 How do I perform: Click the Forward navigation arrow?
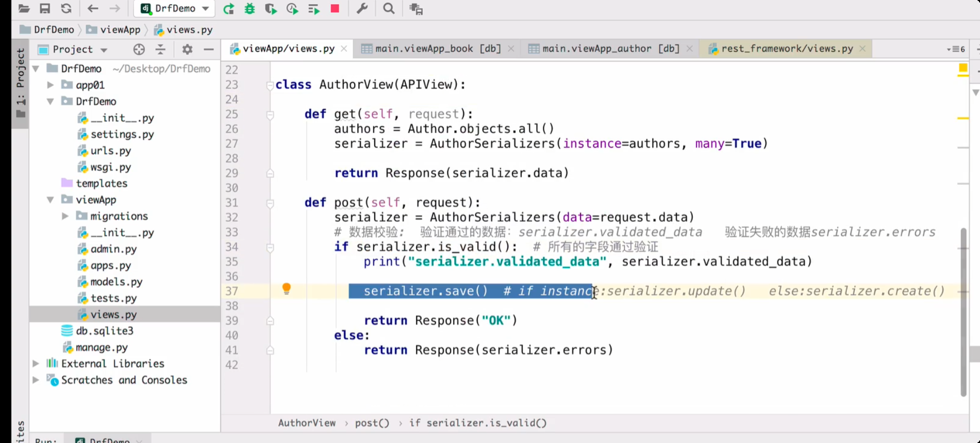click(x=114, y=9)
